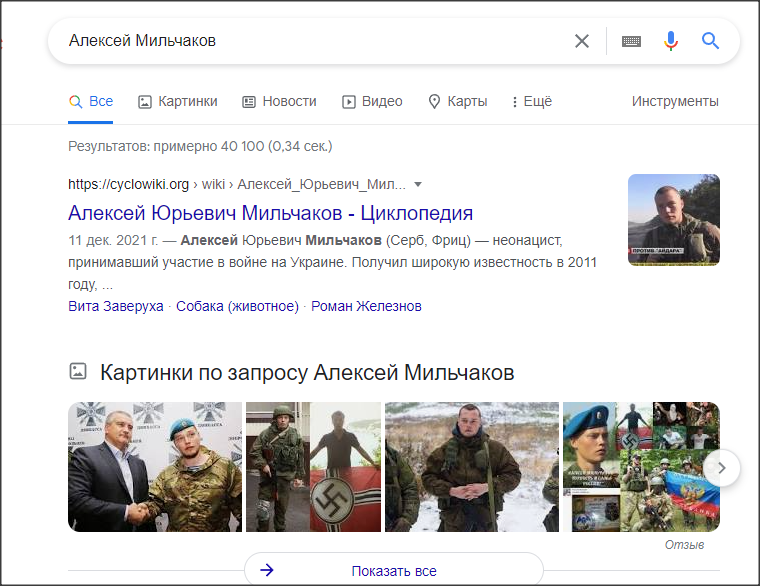This screenshot has width=760, height=586.
Task: Click the image icon beside Картинки по запросу
Action: tap(78, 372)
